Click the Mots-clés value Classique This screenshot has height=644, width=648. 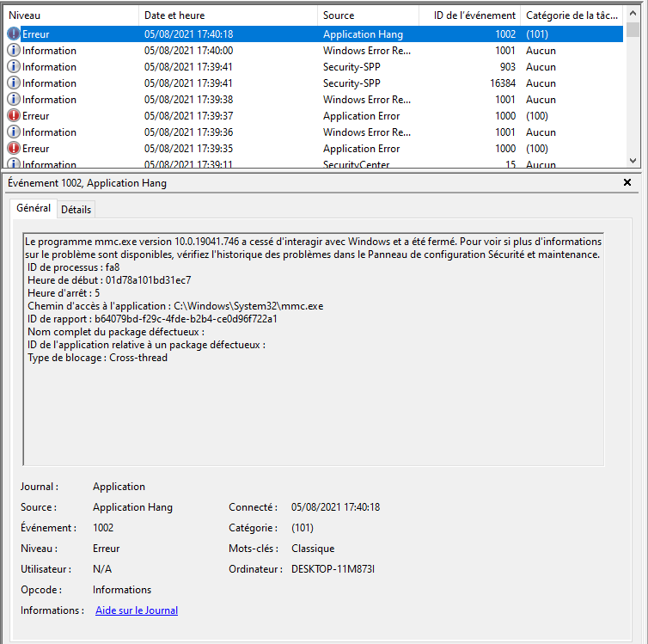[x=313, y=549]
